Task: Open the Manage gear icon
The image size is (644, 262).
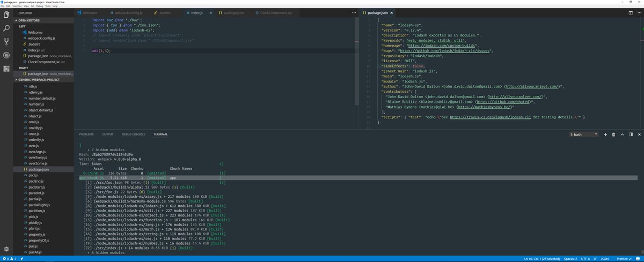Action: 6,249
